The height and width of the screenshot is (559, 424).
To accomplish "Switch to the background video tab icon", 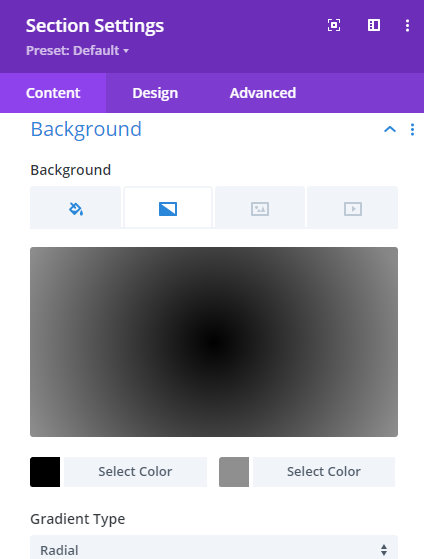I will 352,208.
